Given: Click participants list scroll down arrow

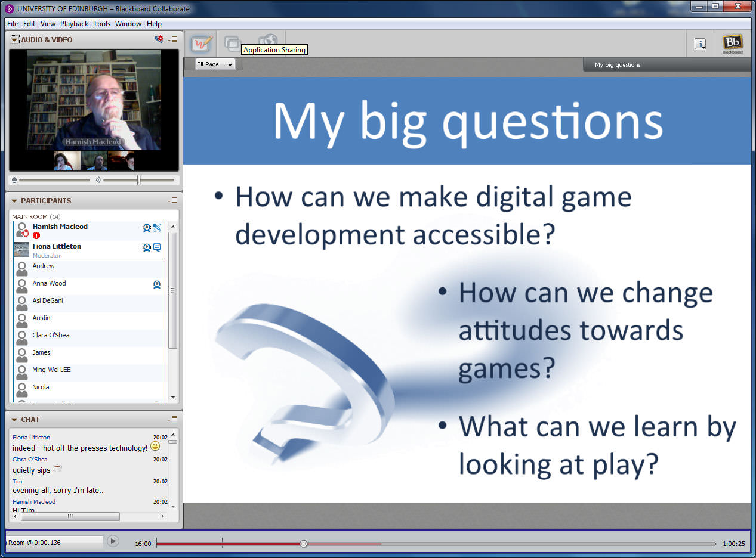Looking at the screenshot, I should click(x=173, y=397).
